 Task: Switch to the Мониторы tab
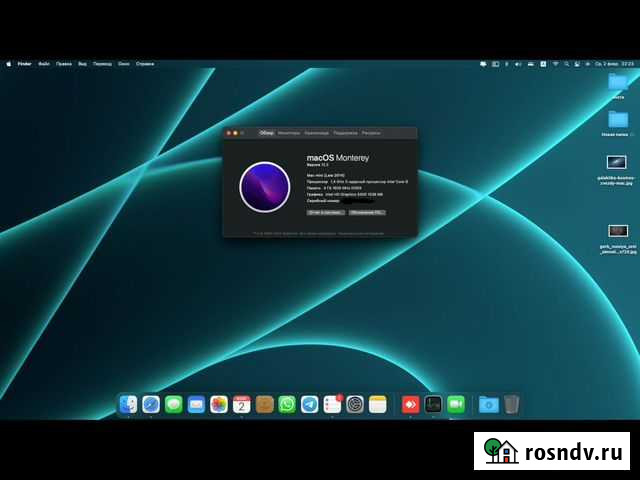point(289,132)
